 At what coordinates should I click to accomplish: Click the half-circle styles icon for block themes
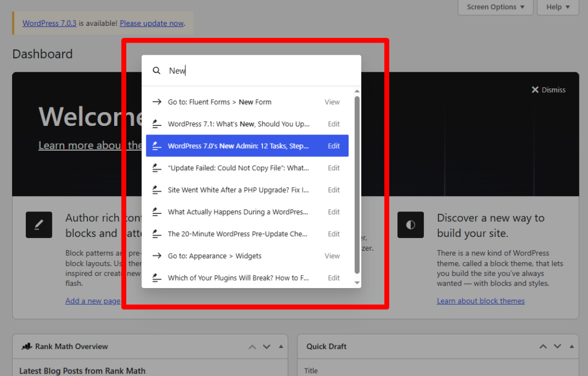tap(411, 225)
